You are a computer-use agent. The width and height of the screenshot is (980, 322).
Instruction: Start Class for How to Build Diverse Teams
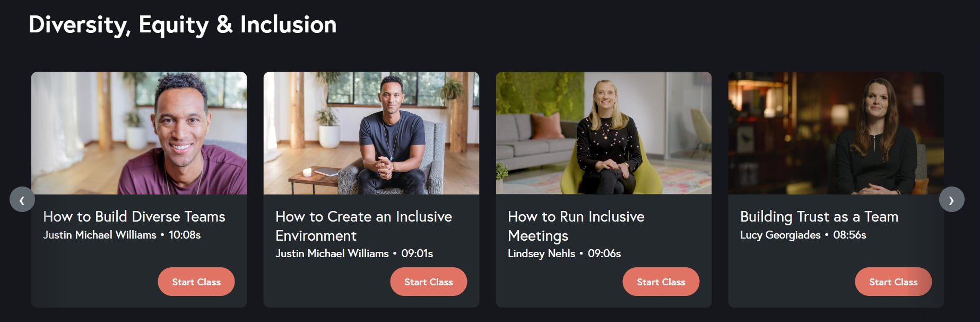(x=196, y=282)
